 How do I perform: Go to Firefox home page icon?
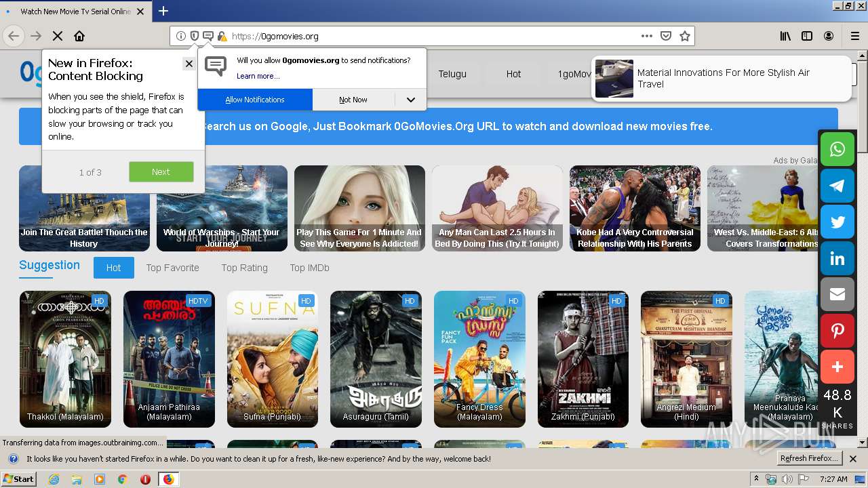coord(79,36)
